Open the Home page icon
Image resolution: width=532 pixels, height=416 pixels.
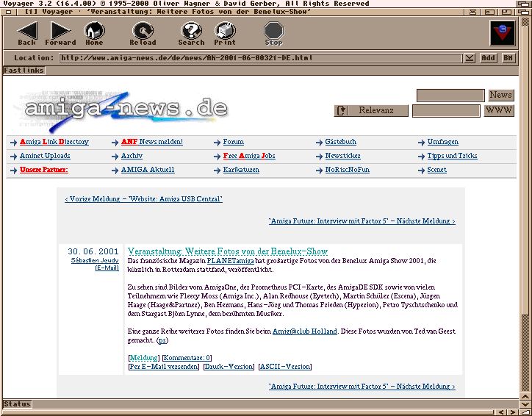tap(94, 34)
